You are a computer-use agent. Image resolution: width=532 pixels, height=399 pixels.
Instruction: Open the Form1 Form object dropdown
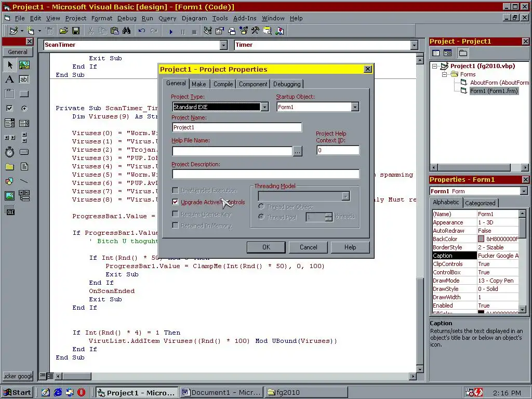pyautogui.click(x=524, y=191)
